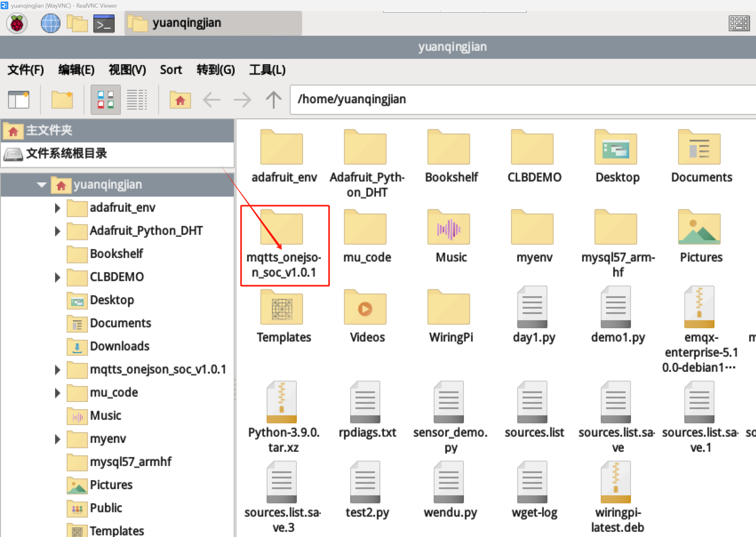
Task: Open the 工具(L) menu
Action: point(267,70)
